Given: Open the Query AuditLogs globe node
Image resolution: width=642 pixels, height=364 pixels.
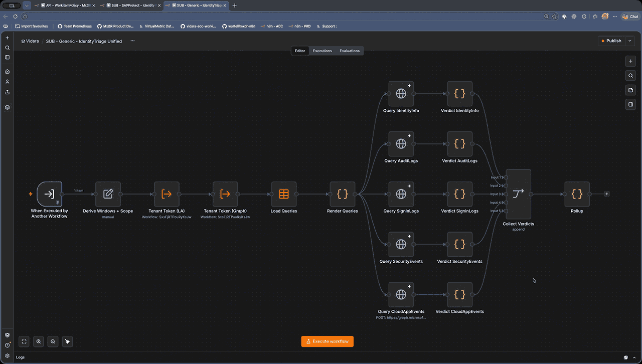Looking at the screenshot, I should point(401,144).
